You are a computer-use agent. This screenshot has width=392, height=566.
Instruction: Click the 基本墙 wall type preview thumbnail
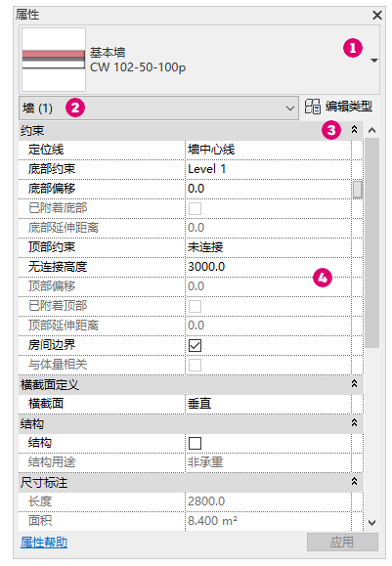[x=54, y=60]
